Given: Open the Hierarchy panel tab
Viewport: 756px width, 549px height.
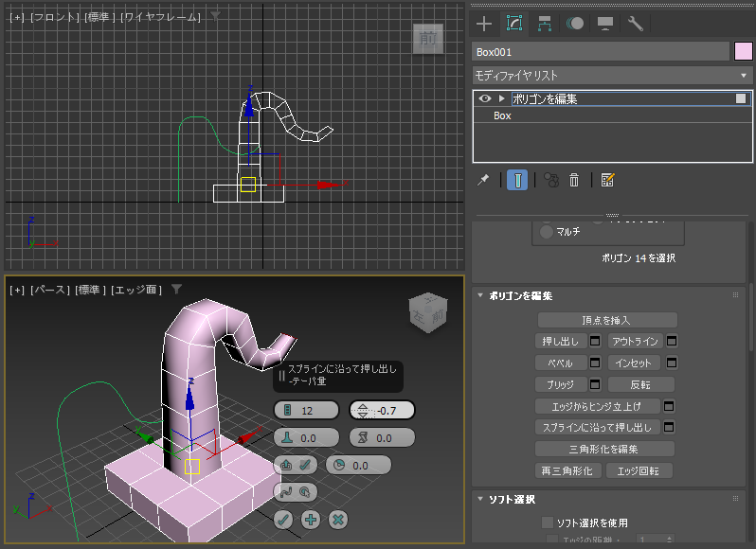Looking at the screenshot, I should (x=545, y=24).
